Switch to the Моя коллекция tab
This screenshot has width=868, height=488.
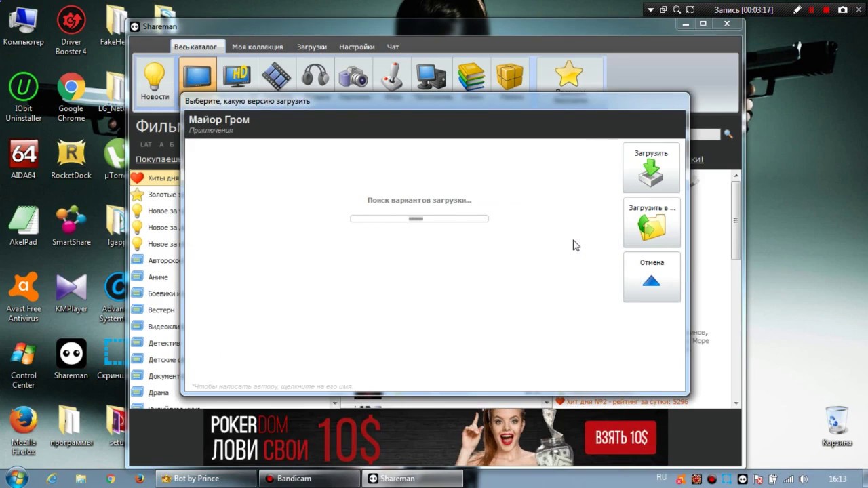pyautogui.click(x=257, y=47)
